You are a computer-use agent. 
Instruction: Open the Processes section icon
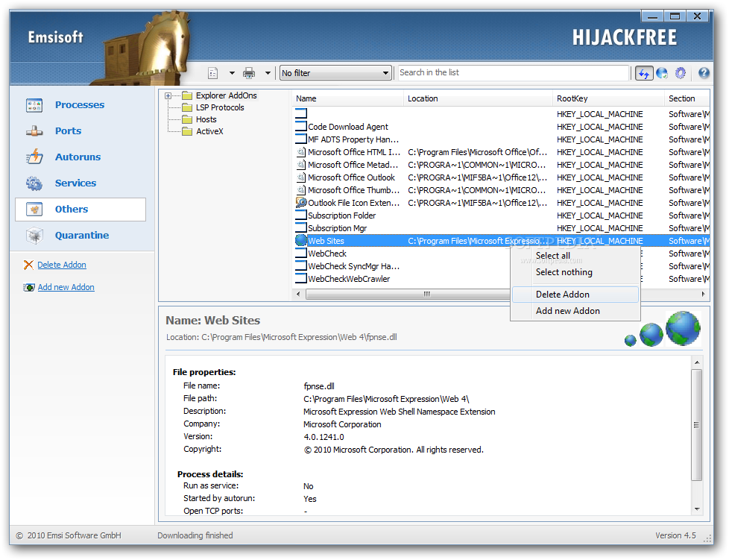34,105
